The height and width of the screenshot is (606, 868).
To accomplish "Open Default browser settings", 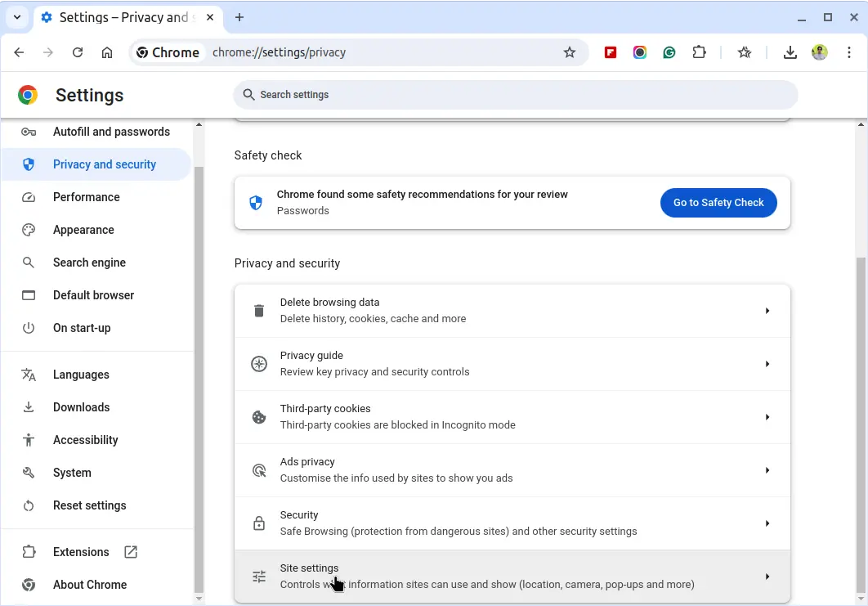I will [96, 295].
